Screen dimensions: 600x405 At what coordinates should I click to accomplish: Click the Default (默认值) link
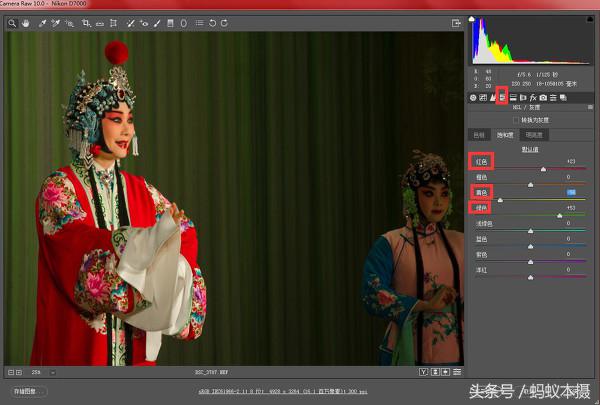[x=530, y=149]
